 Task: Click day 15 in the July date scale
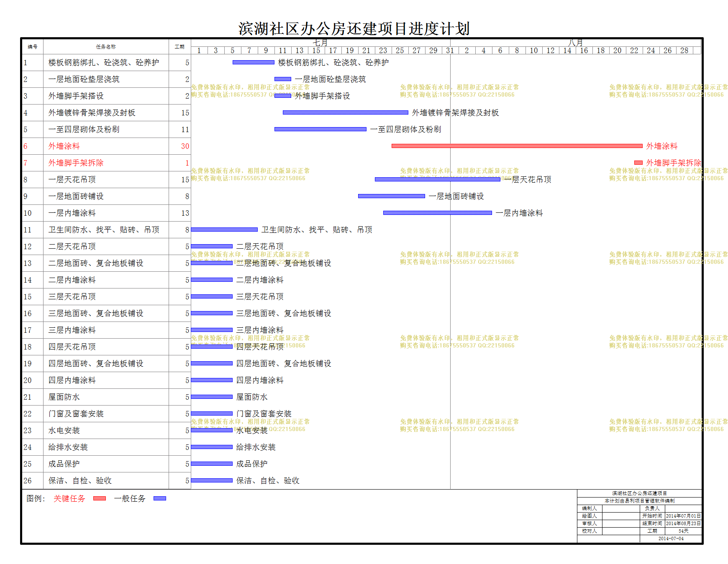(316, 51)
